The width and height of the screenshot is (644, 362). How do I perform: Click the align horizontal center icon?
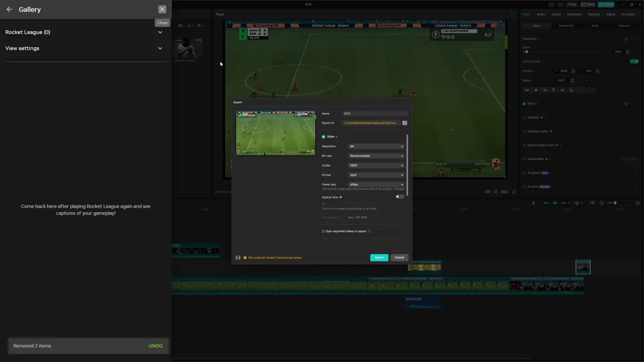tap(536, 90)
